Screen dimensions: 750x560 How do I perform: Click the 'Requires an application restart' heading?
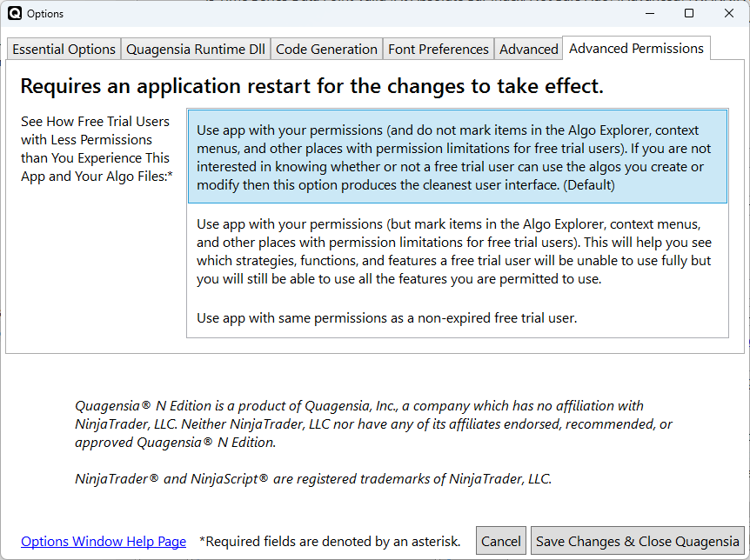pos(311,86)
